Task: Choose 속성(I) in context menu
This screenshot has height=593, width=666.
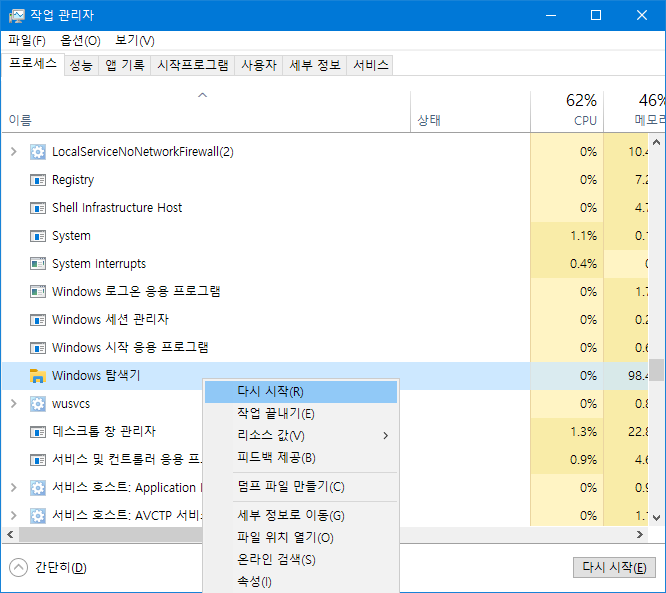Action: (x=301, y=582)
